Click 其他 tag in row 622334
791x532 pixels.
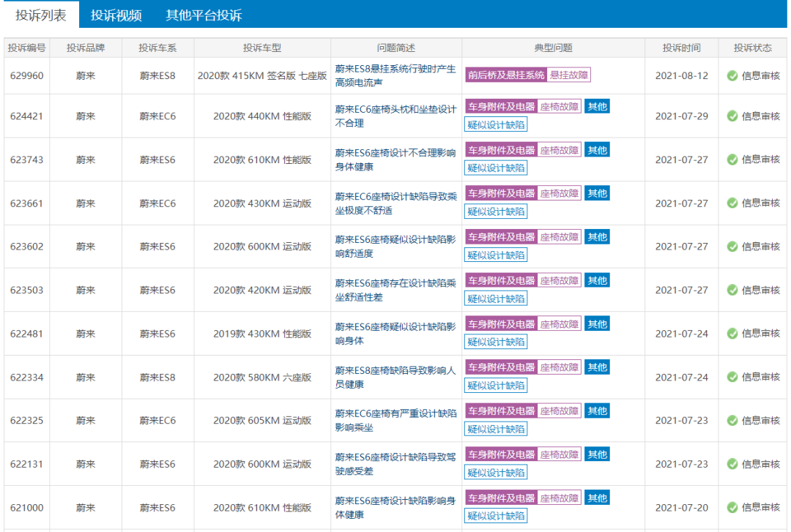tap(598, 367)
